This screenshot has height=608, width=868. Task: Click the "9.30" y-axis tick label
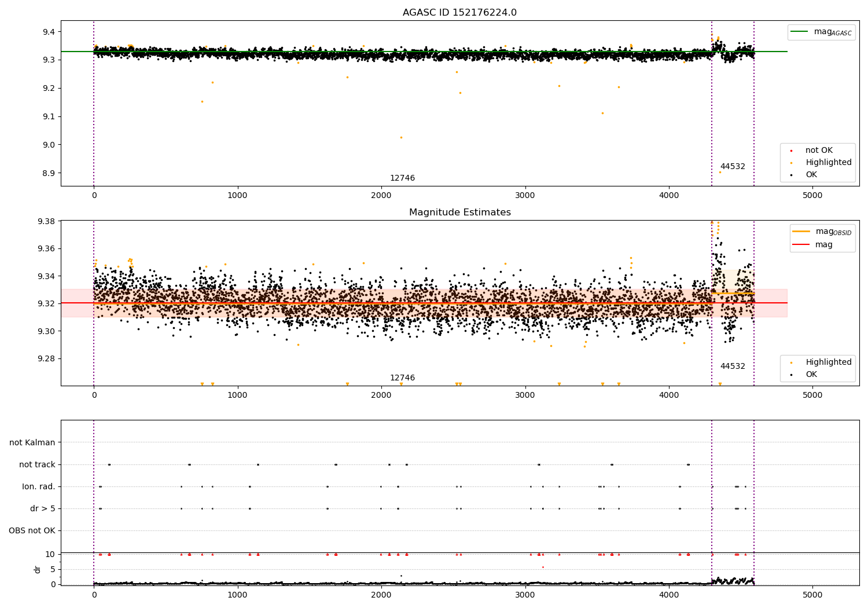point(46,331)
